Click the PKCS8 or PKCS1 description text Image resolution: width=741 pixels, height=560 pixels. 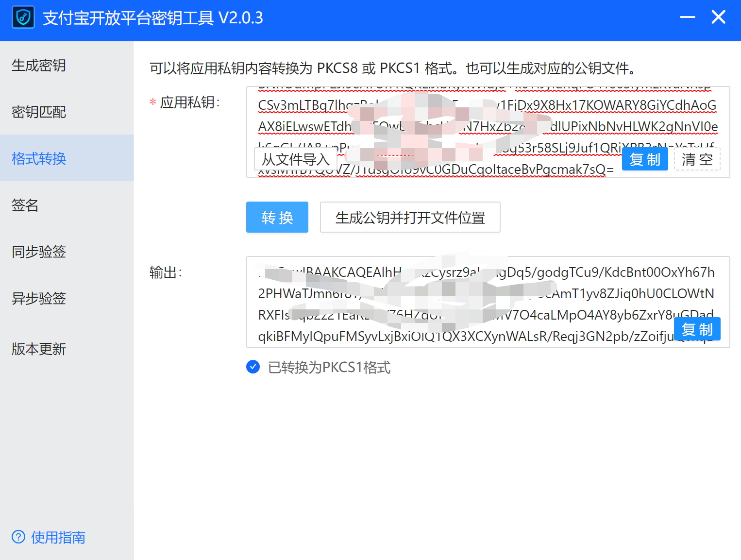coord(394,68)
